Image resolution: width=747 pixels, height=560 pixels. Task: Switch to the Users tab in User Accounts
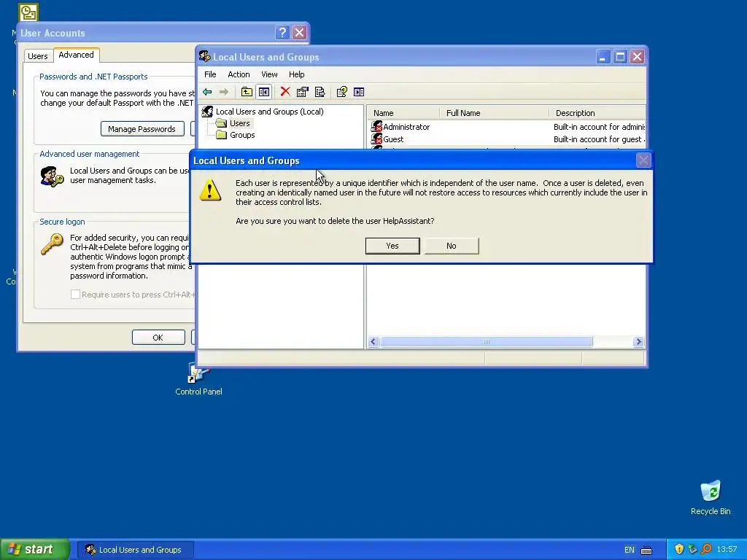click(x=38, y=56)
